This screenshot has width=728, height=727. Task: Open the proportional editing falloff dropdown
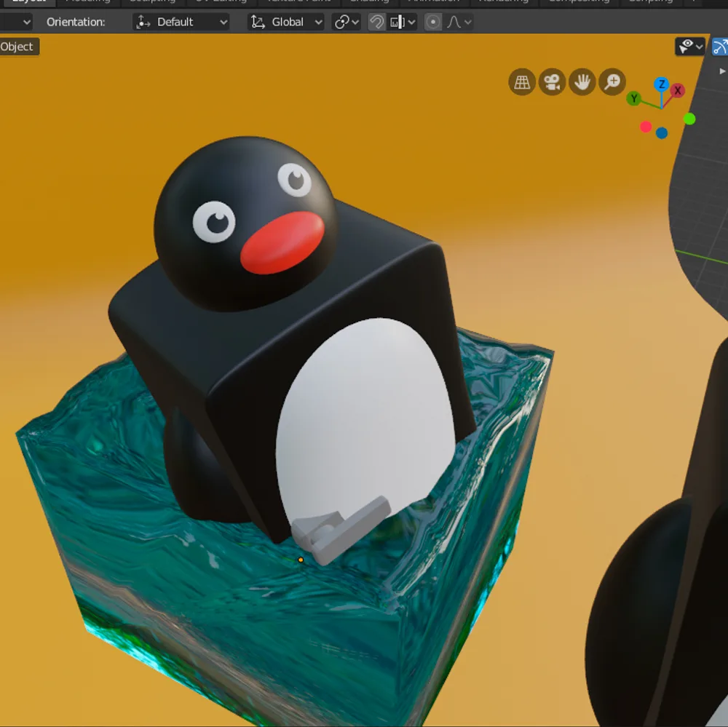[x=459, y=22]
